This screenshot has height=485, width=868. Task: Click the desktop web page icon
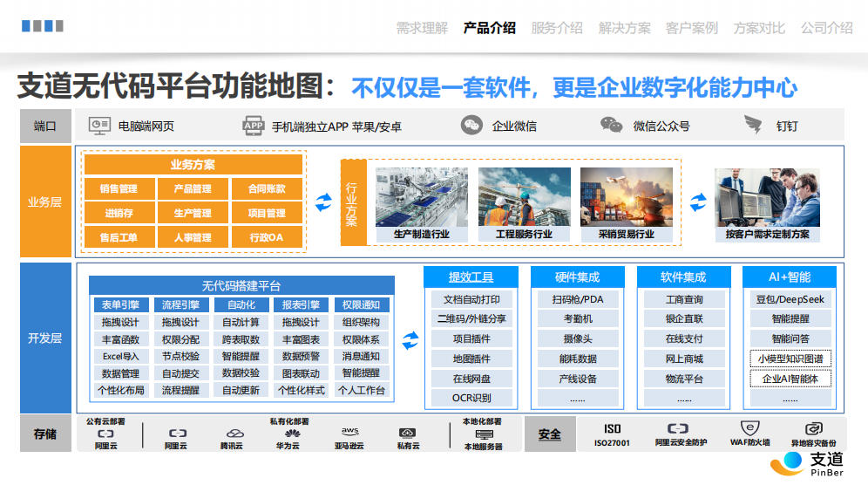pos(99,126)
